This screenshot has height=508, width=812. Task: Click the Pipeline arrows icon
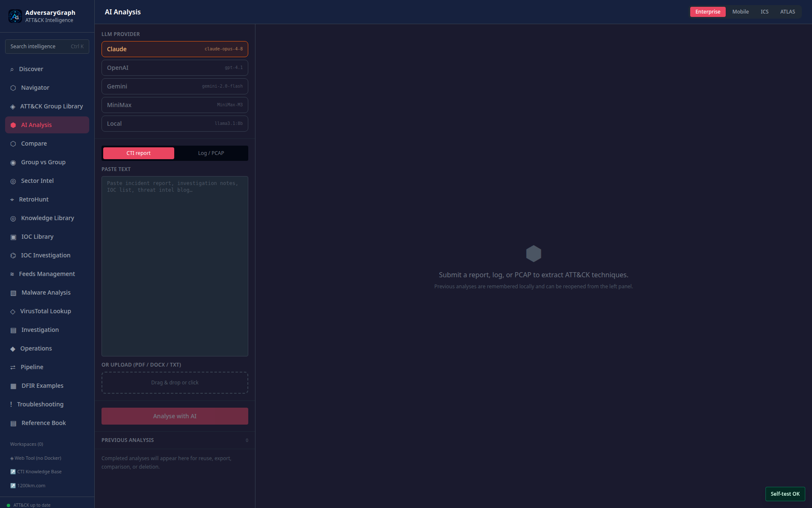pos(13,367)
